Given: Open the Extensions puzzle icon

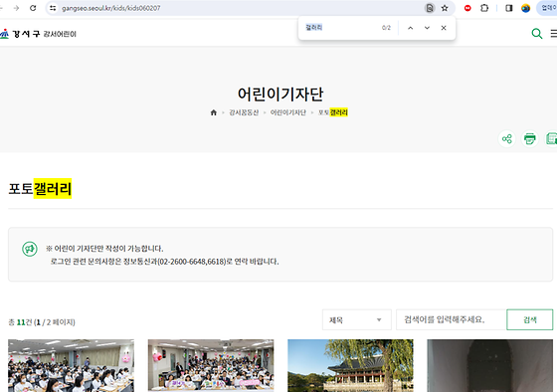Looking at the screenshot, I should (x=484, y=8).
